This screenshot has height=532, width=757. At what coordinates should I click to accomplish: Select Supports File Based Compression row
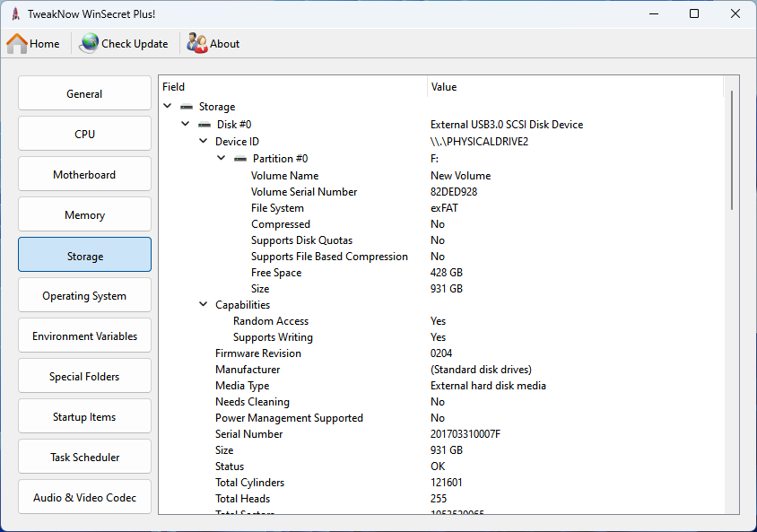(441, 257)
